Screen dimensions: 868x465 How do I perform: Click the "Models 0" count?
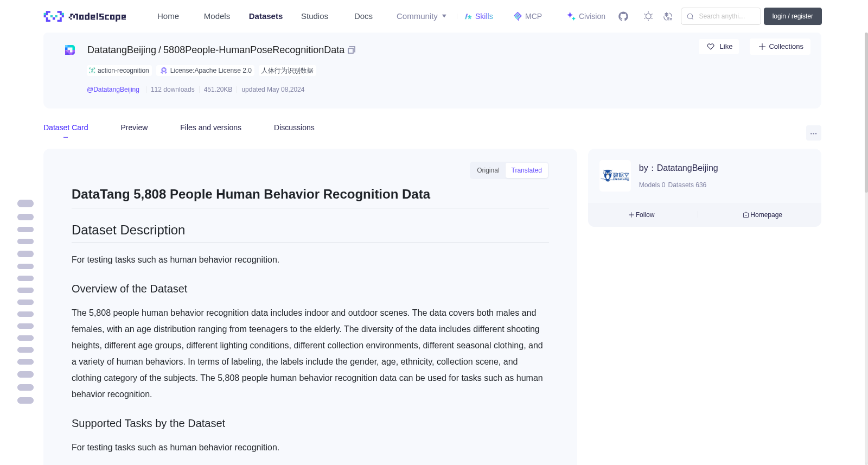[652, 185]
